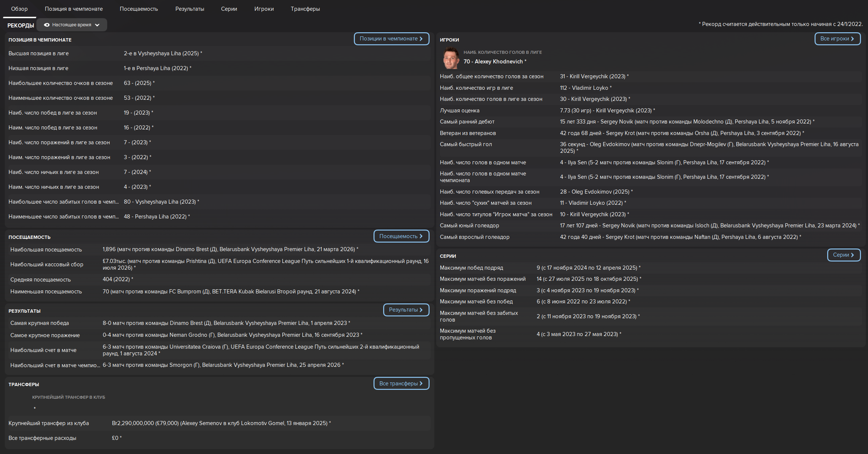Open Позиции в чемпионате button
The width and height of the screenshot is (868, 454).
[x=391, y=39]
